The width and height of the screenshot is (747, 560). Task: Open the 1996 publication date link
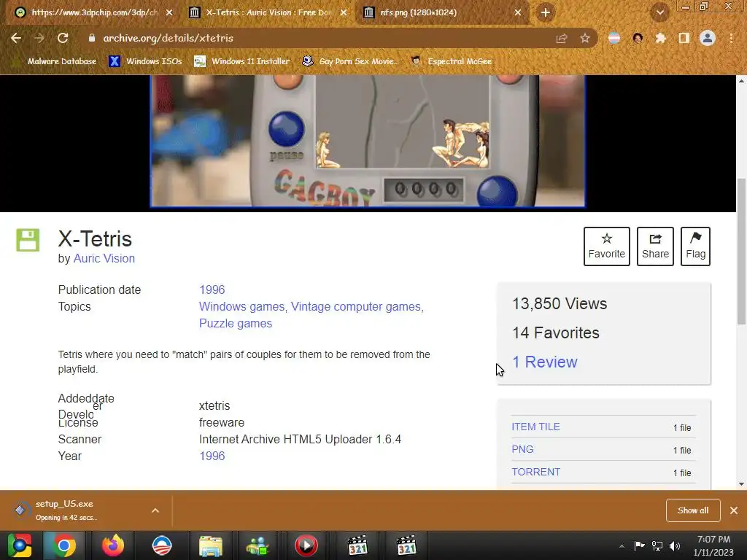pos(212,289)
